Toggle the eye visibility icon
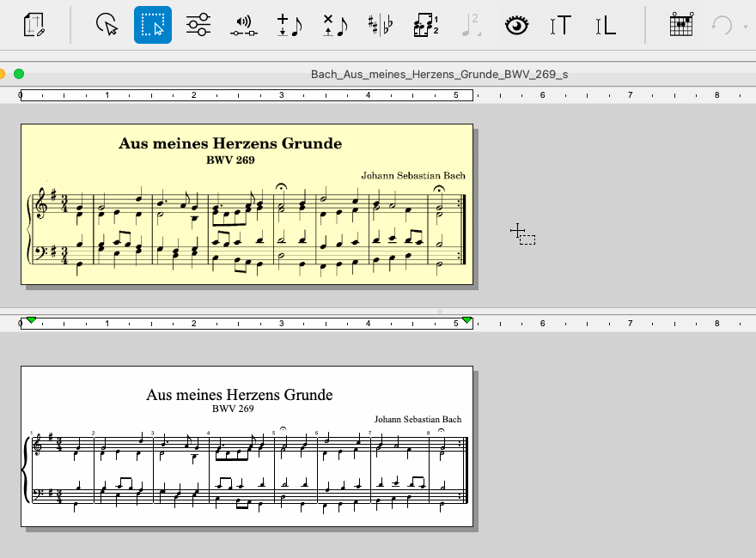Image resolution: width=756 pixels, height=558 pixels. click(x=515, y=25)
